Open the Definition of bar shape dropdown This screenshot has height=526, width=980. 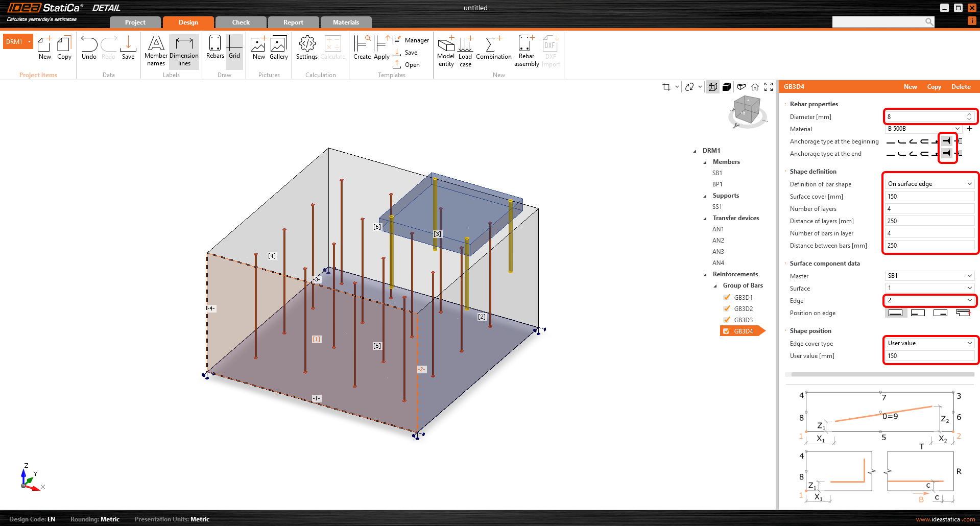coord(929,184)
